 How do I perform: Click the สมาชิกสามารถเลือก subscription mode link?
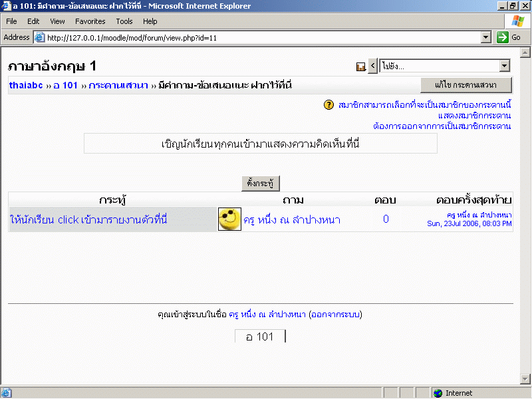pos(425,105)
